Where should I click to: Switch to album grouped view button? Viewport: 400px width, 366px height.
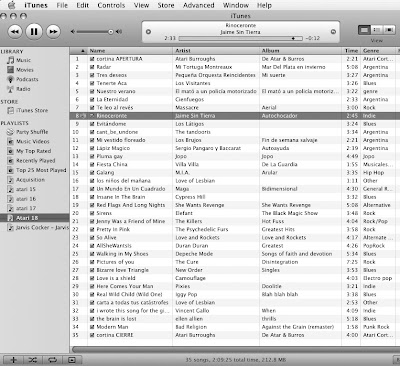pyautogui.click(x=377, y=30)
